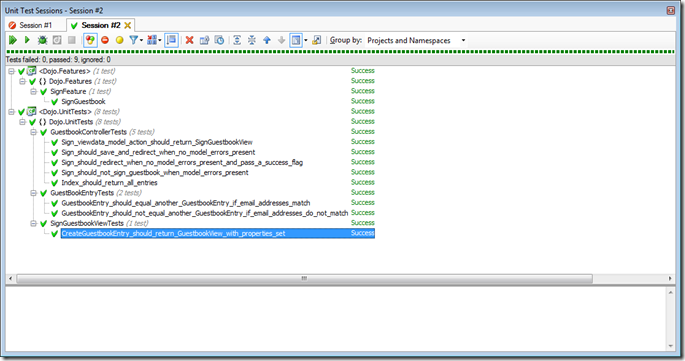Click the Dojo.Features namespace braces icon
The width and height of the screenshot is (685, 361).
(42, 81)
